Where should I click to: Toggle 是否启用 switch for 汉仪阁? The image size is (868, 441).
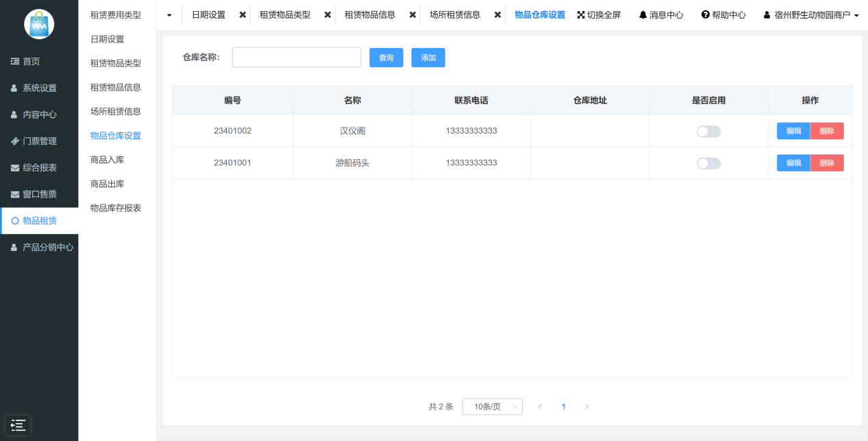click(708, 131)
